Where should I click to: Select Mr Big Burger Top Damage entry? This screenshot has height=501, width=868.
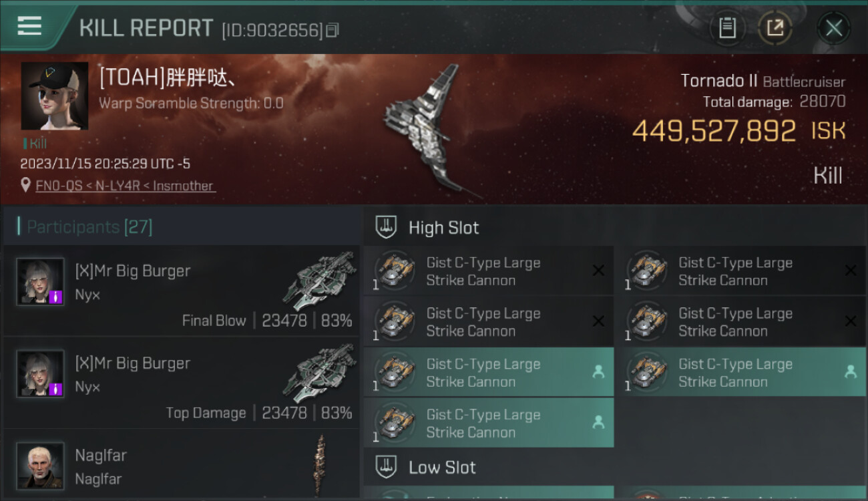[x=181, y=383]
